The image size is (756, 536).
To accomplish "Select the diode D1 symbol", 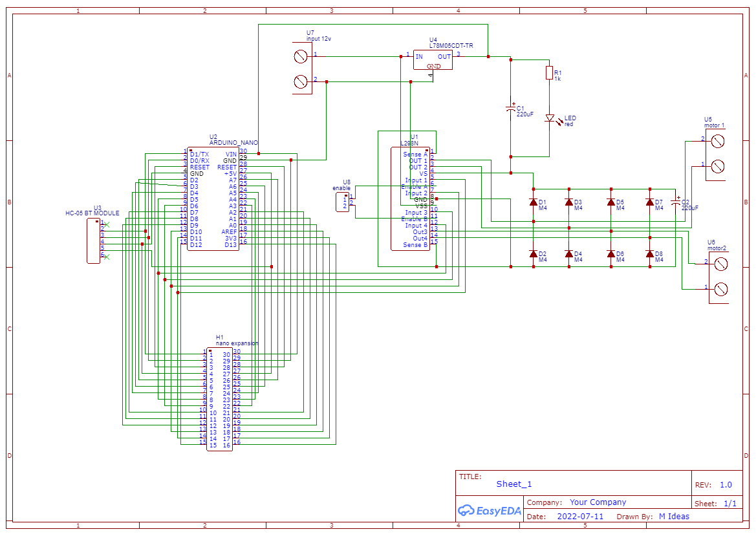I will 533,203.
